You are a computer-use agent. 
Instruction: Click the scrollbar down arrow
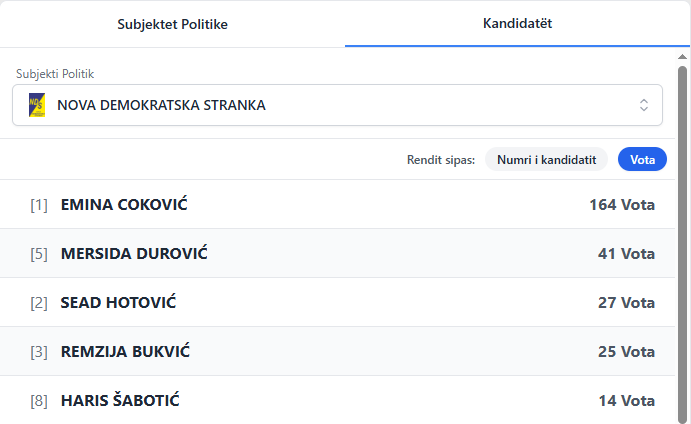683,416
